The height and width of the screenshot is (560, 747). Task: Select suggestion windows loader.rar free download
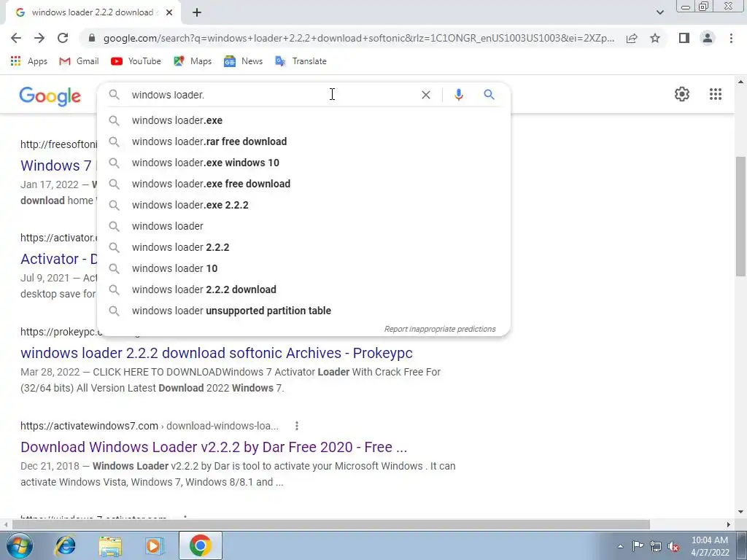303,141
